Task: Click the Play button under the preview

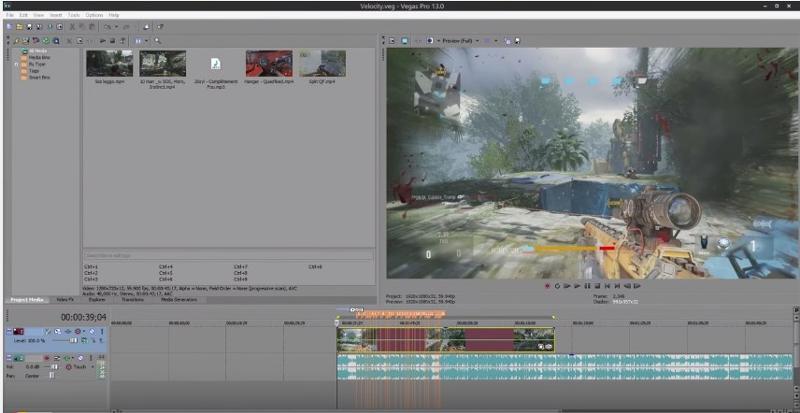Action: click(577, 286)
